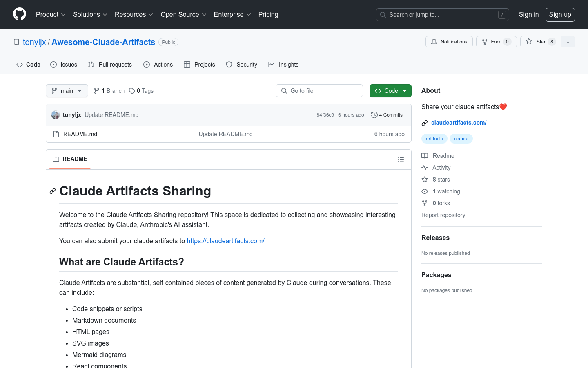Click README.md row commit message

(x=225, y=134)
